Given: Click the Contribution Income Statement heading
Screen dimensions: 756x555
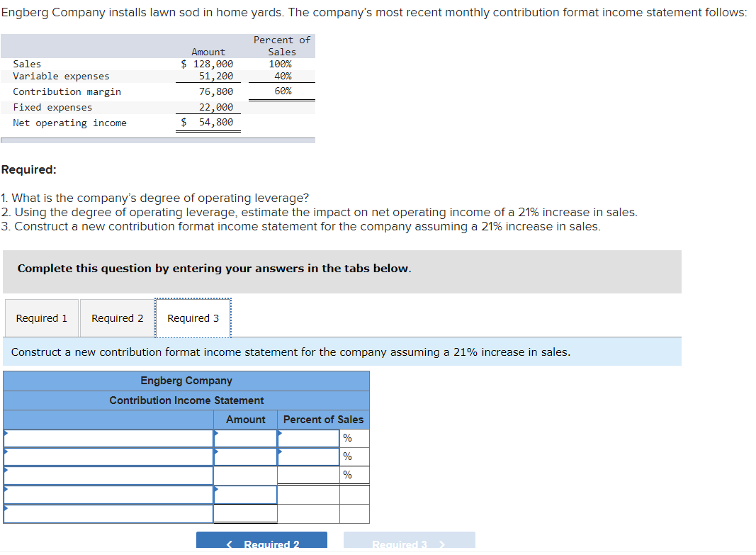Looking at the screenshot, I should [186, 400].
